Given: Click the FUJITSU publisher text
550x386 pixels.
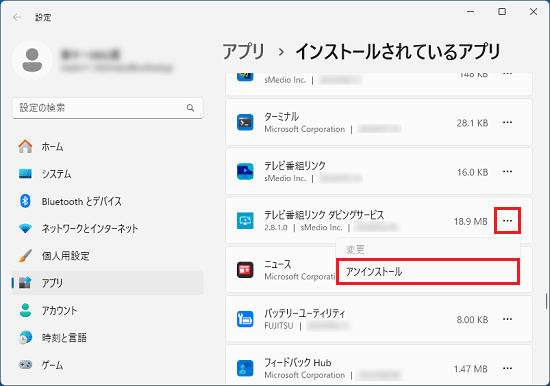Looking at the screenshot, I should point(279,326).
